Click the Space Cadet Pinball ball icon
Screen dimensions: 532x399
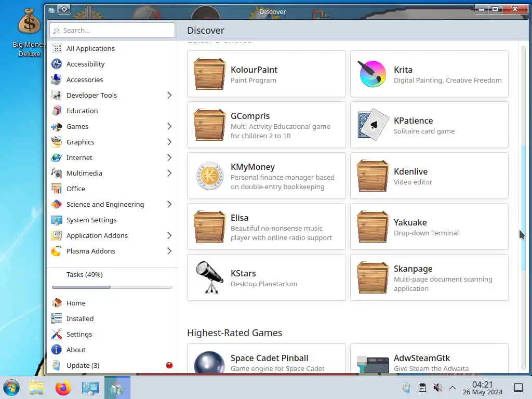pyautogui.click(x=209, y=362)
